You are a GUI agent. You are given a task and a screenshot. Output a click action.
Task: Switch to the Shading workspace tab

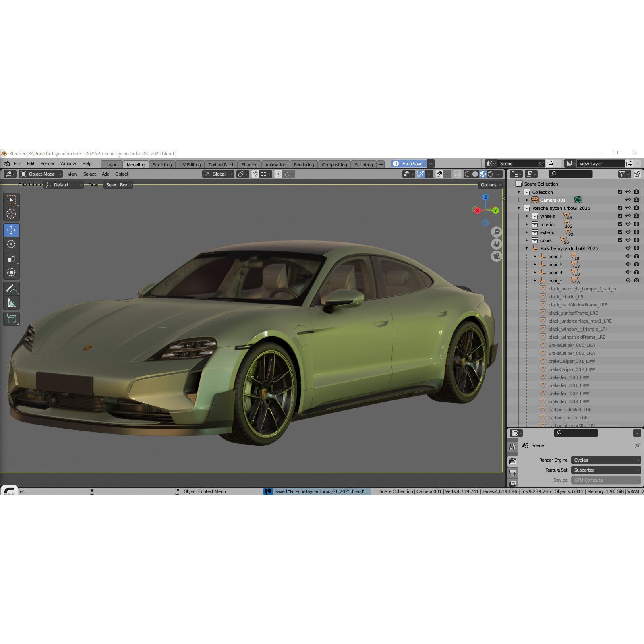(249, 165)
